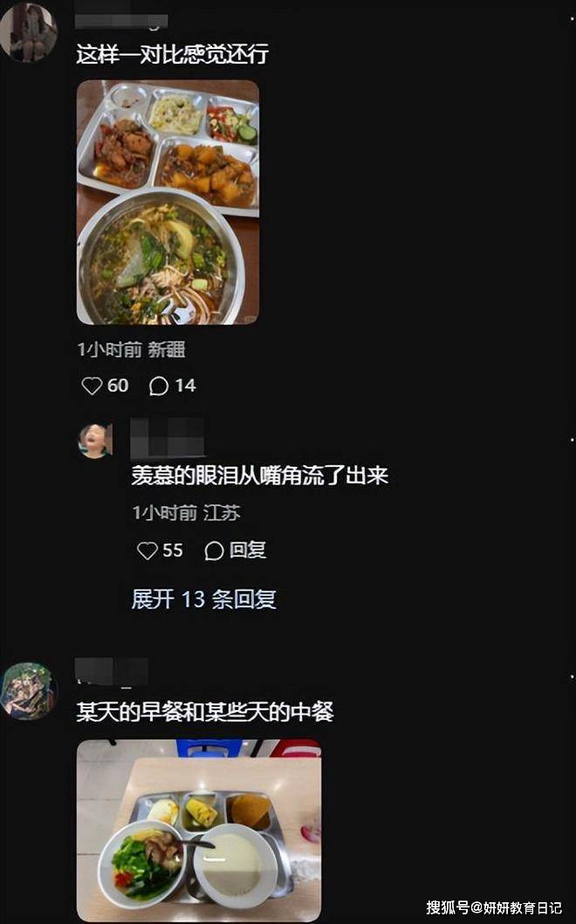This screenshot has height=924, width=576.
Task: View the breakfast tray photo
Action: coord(199,830)
